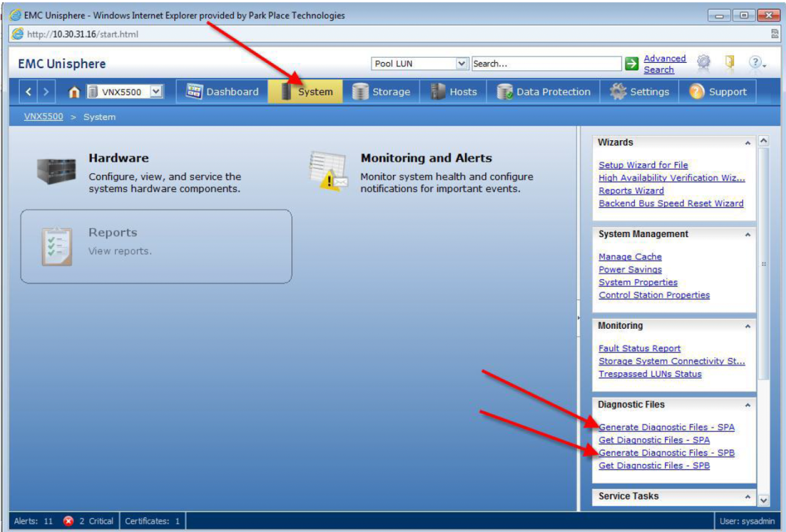Click the green search go arrow
Viewport: 786px width, 532px height.
pyautogui.click(x=631, y=64)
